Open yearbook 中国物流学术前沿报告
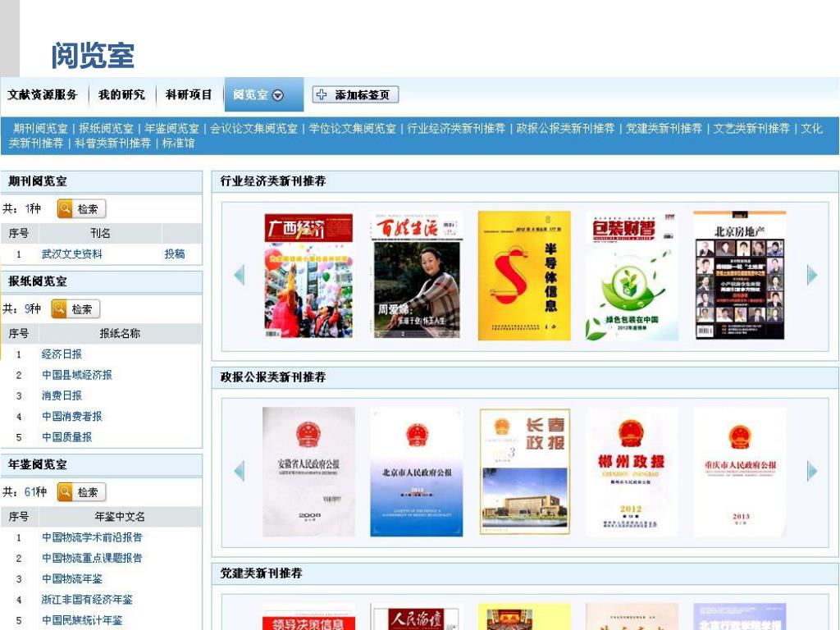The image size is (840, 630). [92, 537]
